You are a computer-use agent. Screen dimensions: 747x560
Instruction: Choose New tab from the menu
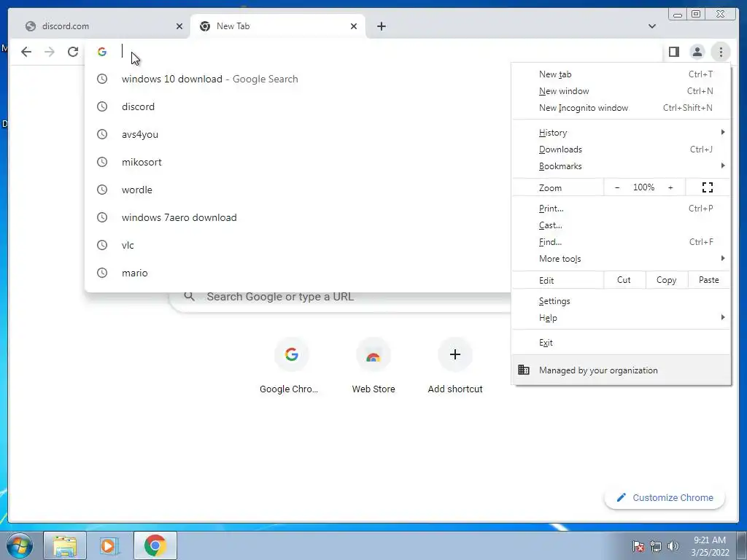tap(622, 74)
